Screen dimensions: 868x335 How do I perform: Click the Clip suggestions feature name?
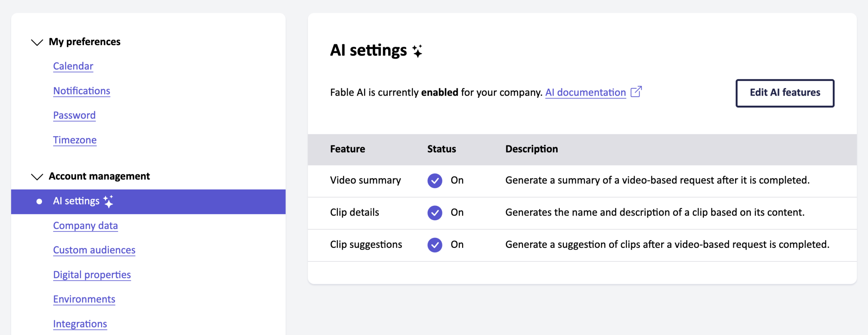[366, 245]
